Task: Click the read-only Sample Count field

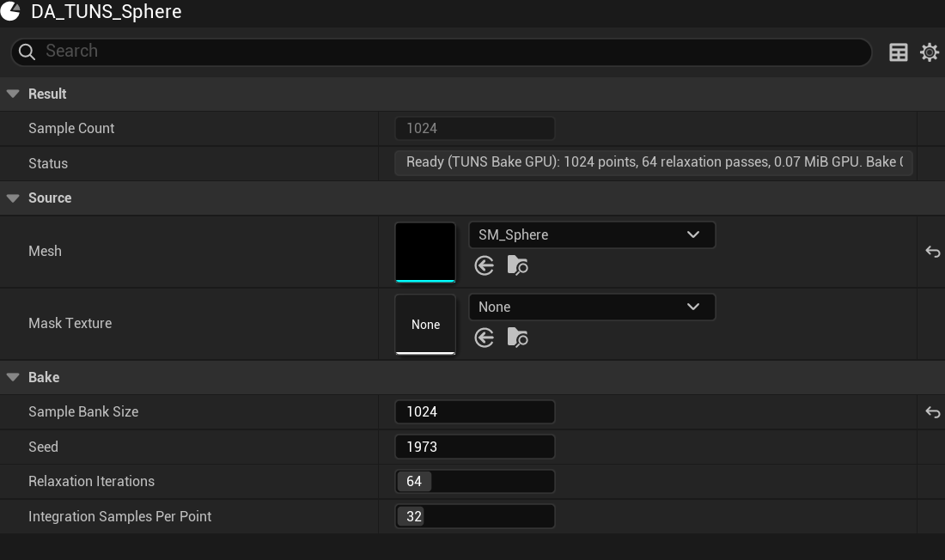Action: 475,128
